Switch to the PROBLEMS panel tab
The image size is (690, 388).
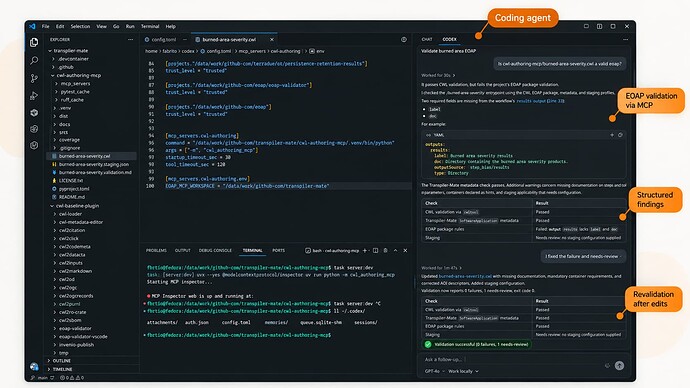point(156,251)
